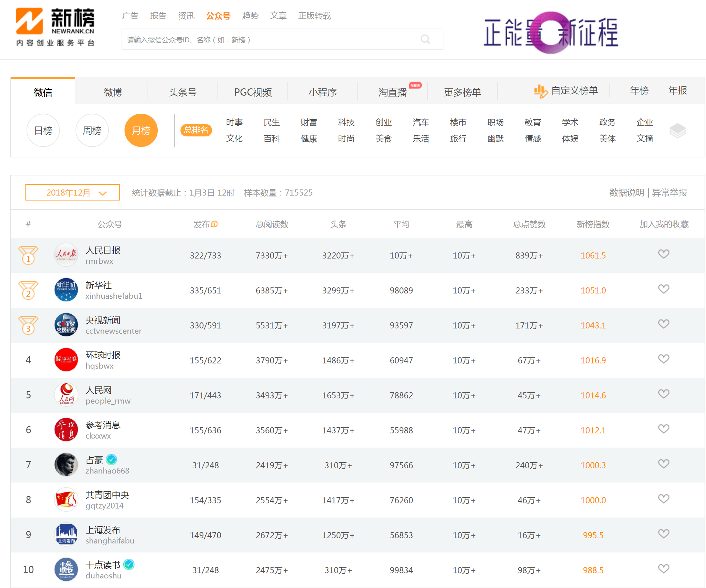Open the 人民日报 account avatar

coord(66,255)
